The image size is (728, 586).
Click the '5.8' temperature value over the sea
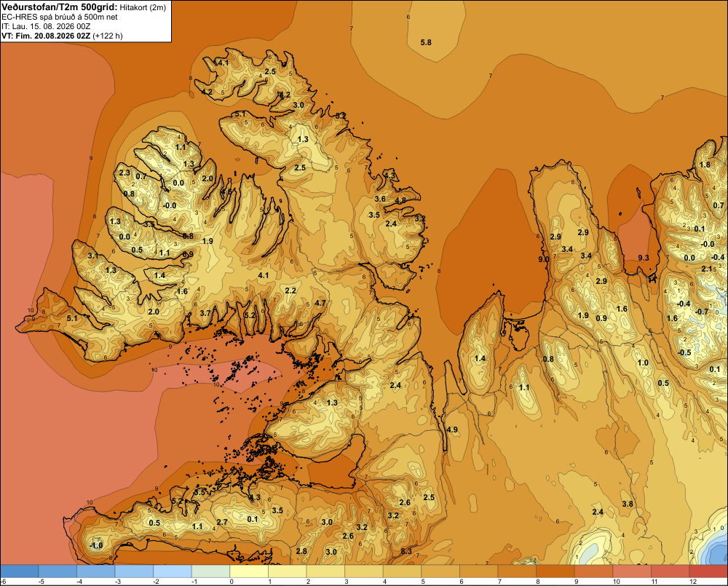click(426, 42)
